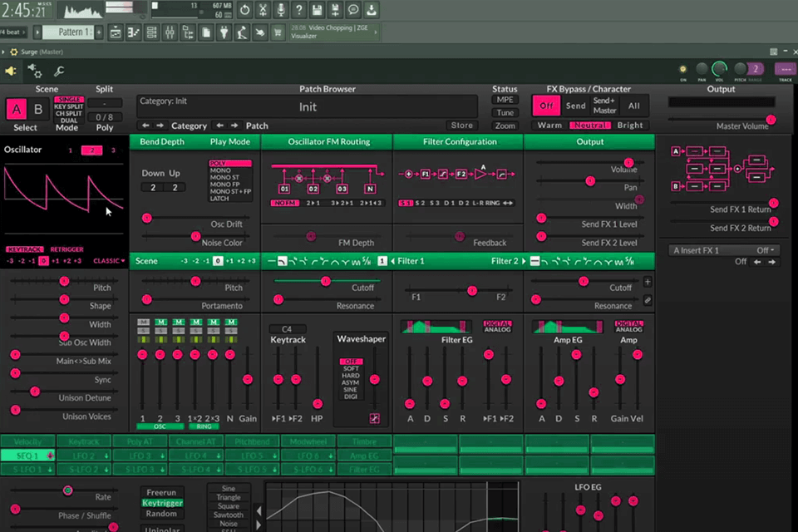Switch to Oscillator 2 tab
This screenshot has width=798, height=532.
coord(94,151)
